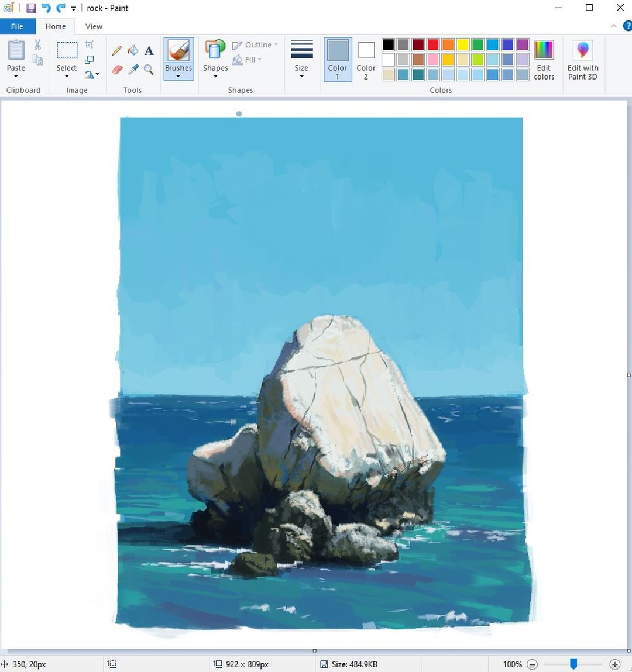Viewport: 632px width, 672px height.
Task: Click the Paste clipboard icon
Action: 16,50
